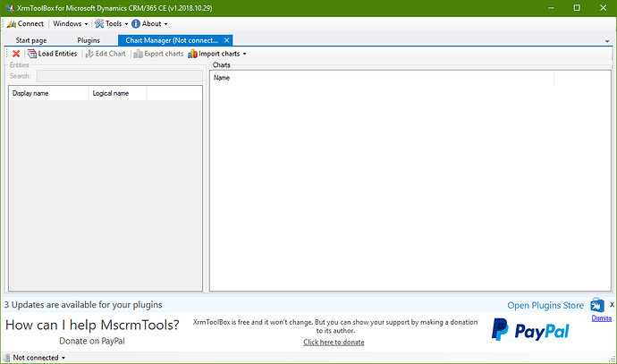The image size is (617, 364).
Task: Minimize the XrmToolBox window
Action: pos(551,8)
